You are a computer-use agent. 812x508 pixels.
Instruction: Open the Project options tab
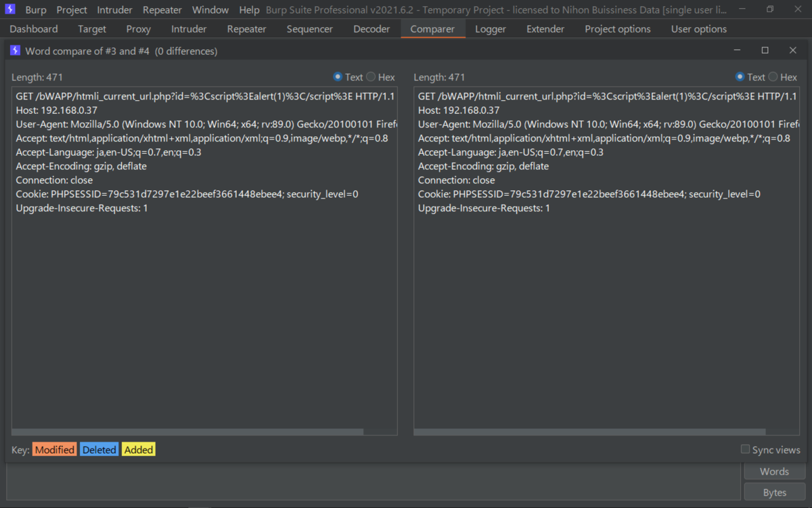[x=618, y=29]
